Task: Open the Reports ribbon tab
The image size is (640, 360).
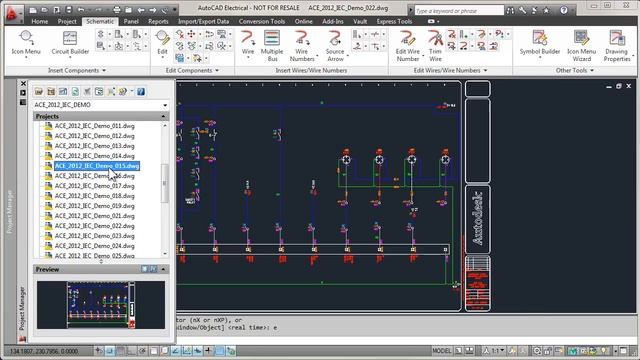Action: pyautogui.click(x=158, y=21)
